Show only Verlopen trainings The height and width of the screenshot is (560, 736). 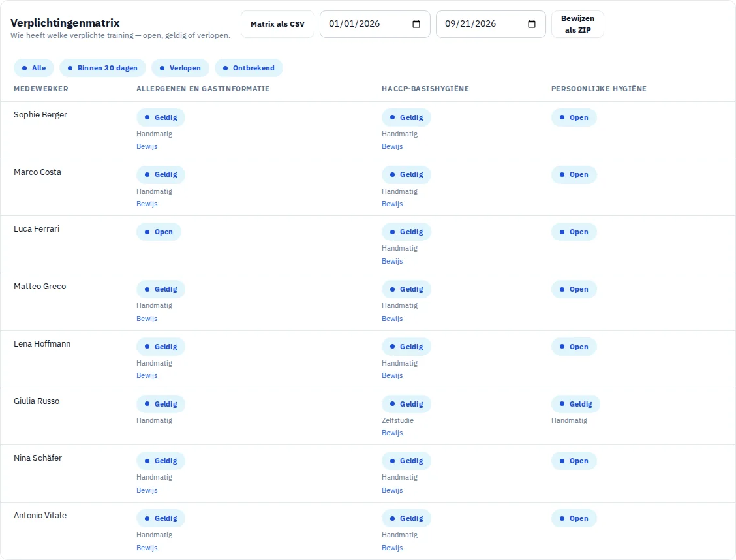point(180,68)
